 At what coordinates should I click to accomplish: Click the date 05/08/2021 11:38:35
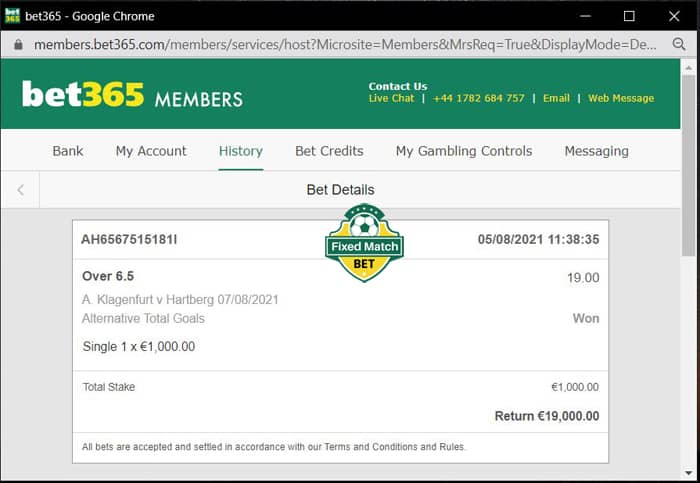pyautogui.click(x=538, y=239)
